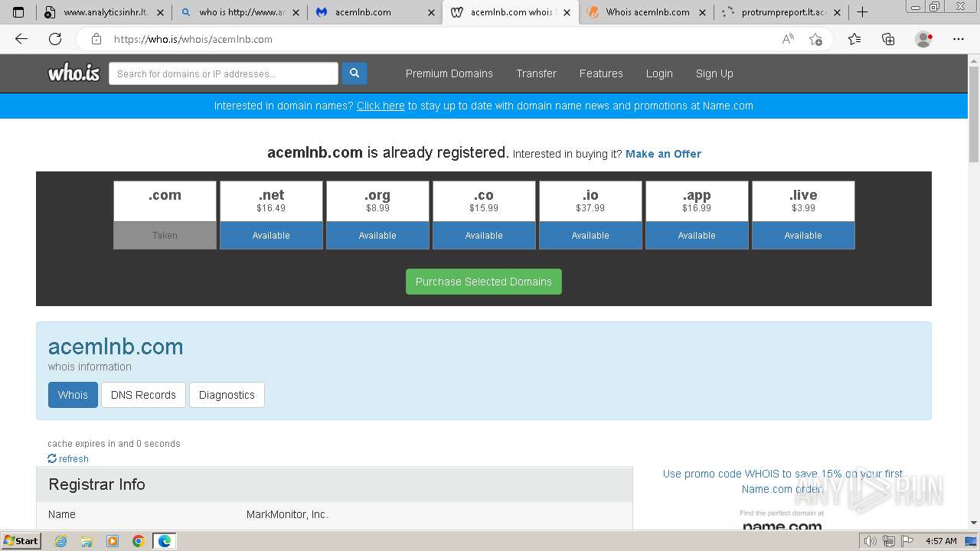This screenshot has height=551, width=980.
Task: Click the Action Center flag tray icon
Action: (906, 541)
